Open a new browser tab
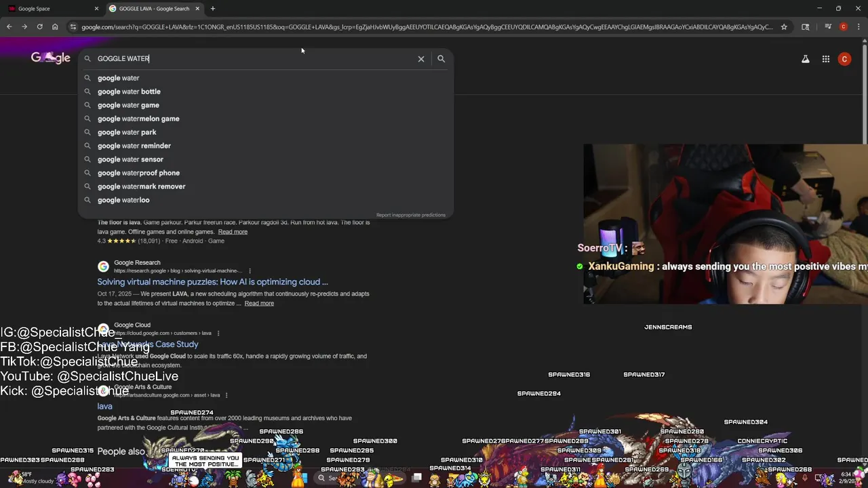Viewport: 868px width, 488px height. [x=212, y=9]
